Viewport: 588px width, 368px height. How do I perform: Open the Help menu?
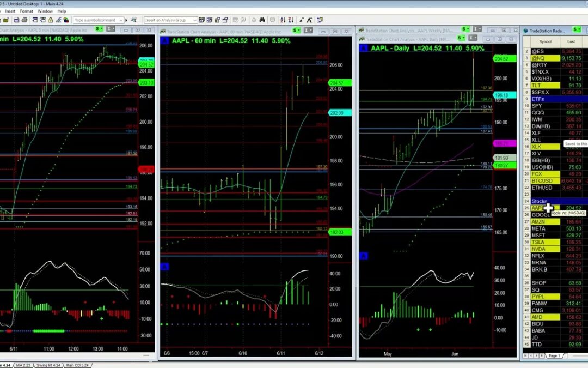pos(62,11)
